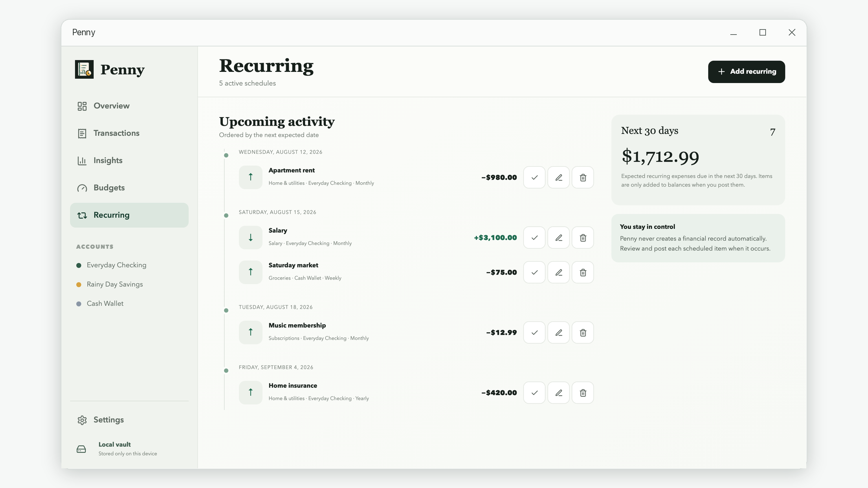Go to Transactions in the sidebar
Screen dimensions: 868x488
pos(129,133)
